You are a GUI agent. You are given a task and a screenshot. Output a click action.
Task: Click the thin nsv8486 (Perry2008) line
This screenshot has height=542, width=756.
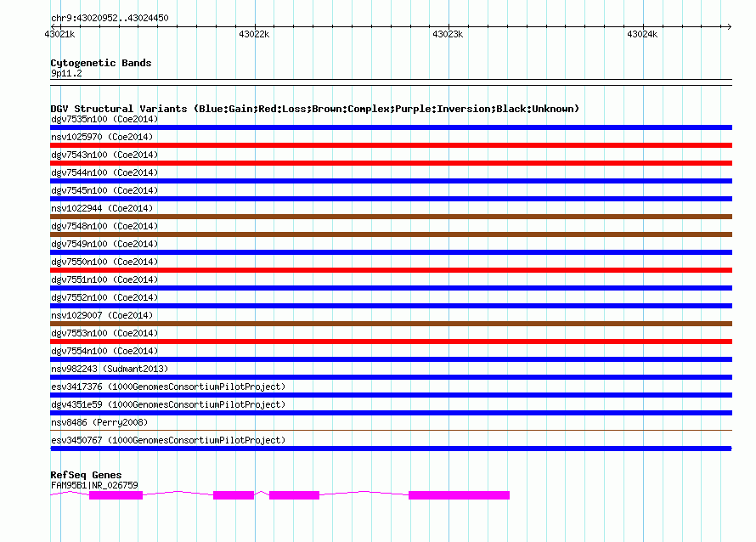[x=391, y=430]
